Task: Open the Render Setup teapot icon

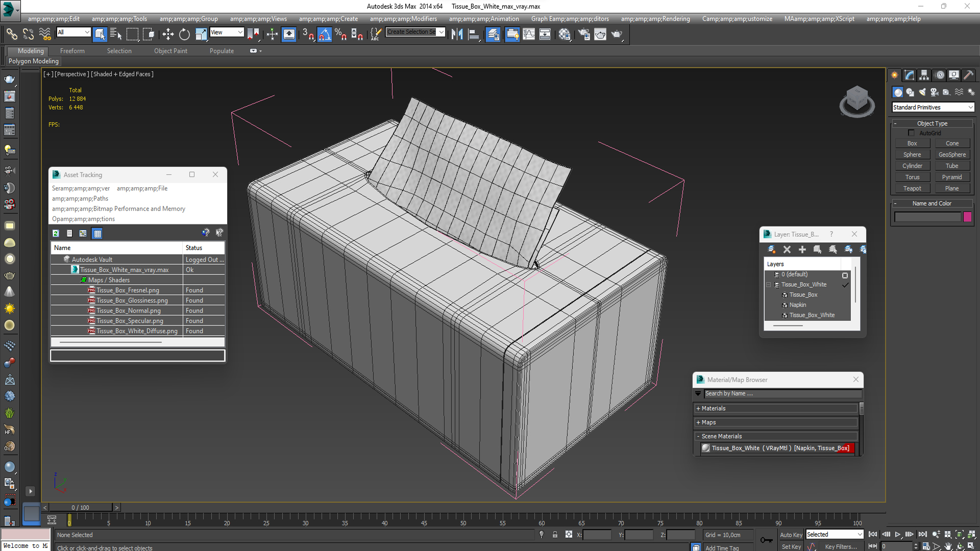Action: (584, 34)
